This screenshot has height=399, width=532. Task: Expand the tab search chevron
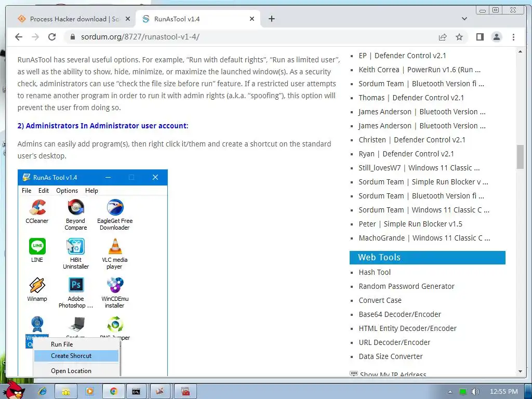point(464,19)
